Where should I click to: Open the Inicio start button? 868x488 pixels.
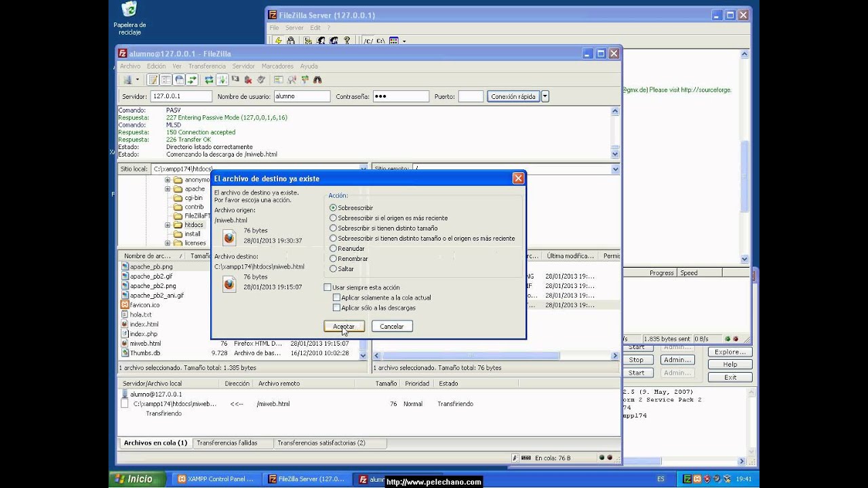pyautogui.click(x=136, y=479)
